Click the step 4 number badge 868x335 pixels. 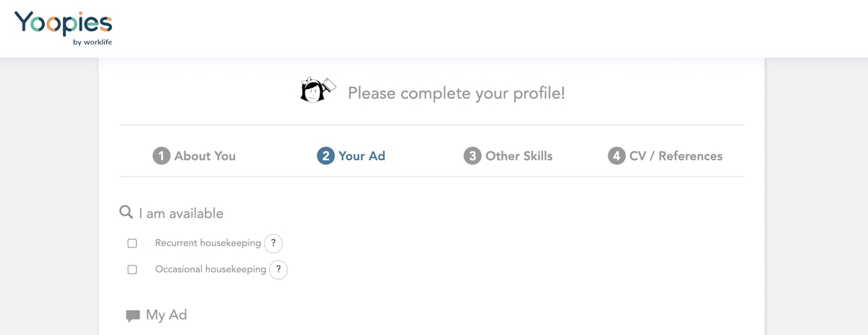616,156
